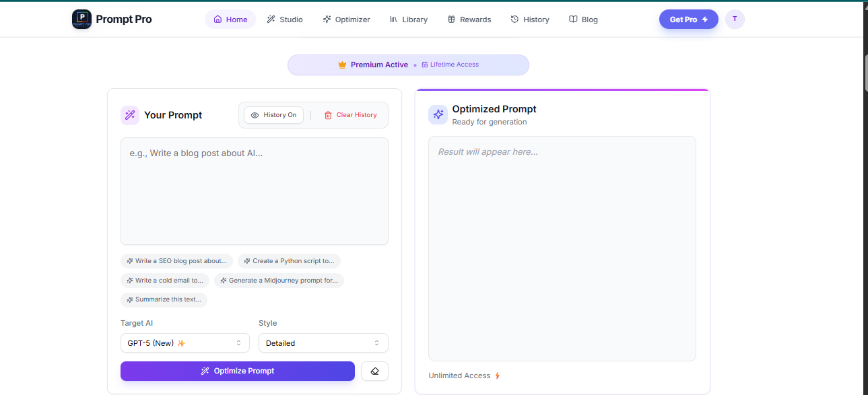Click the eraser clear-input icon button
The image size is (868, 395).
[x=374, y=371]
